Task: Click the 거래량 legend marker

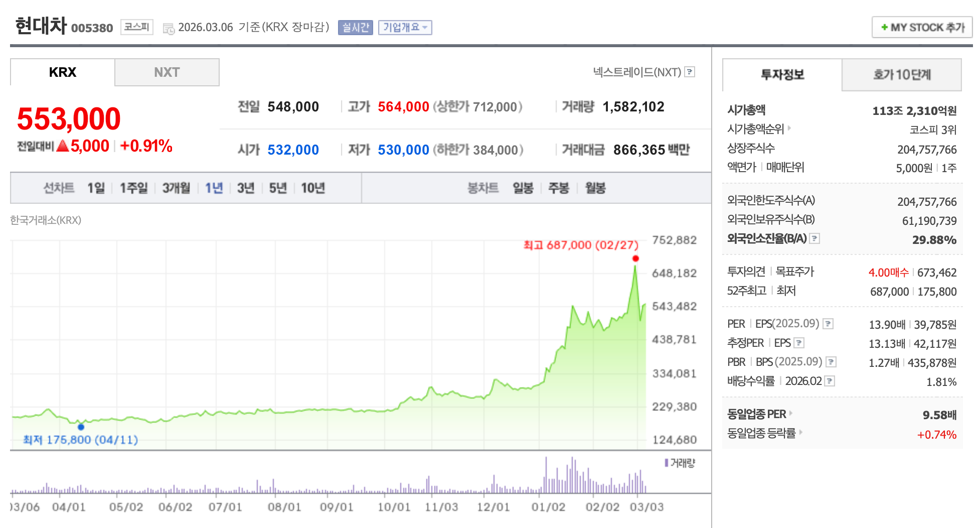Action: 666,463
